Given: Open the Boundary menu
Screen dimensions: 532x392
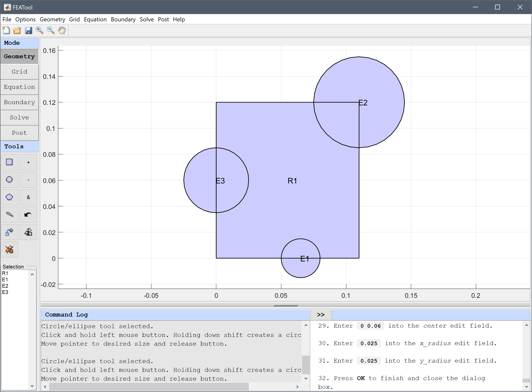Looking at the screenshot, I should (x=123, y=19).
